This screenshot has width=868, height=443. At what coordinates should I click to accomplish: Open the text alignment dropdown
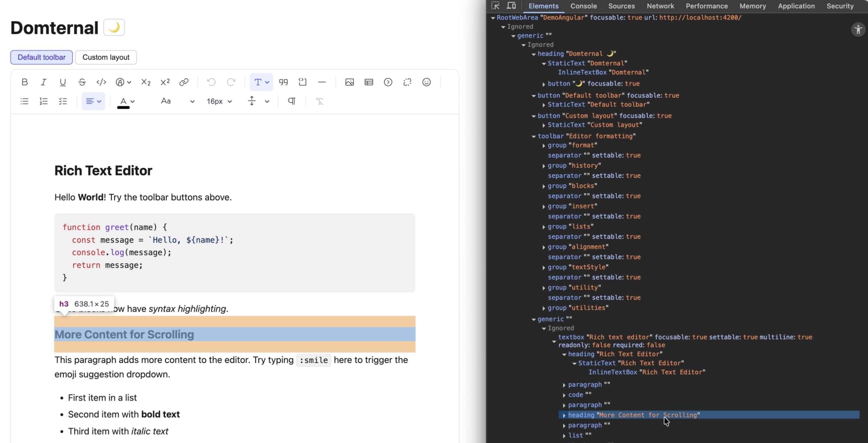pos(93,101)
